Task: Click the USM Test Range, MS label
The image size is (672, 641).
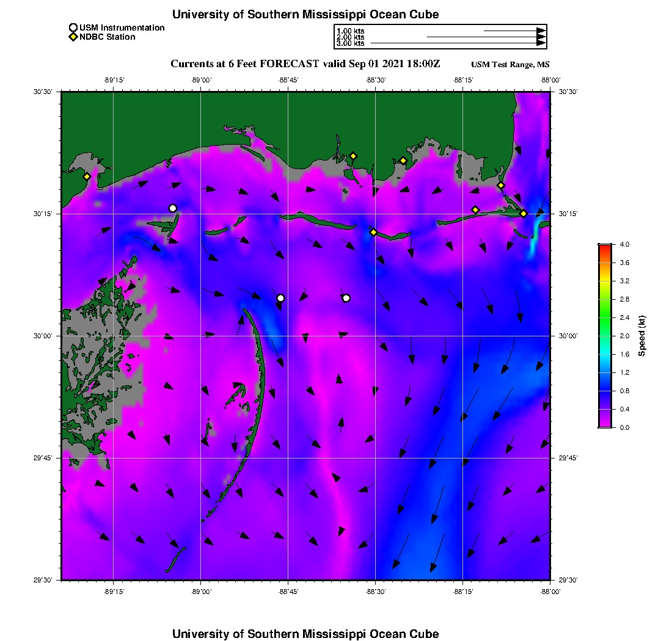Action: click(x=511, y=65)
